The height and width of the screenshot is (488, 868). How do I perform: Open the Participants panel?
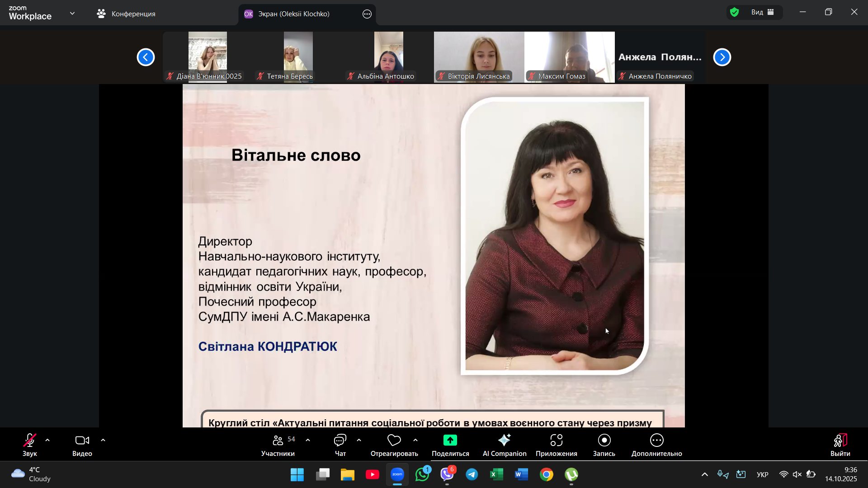(278, 445)
